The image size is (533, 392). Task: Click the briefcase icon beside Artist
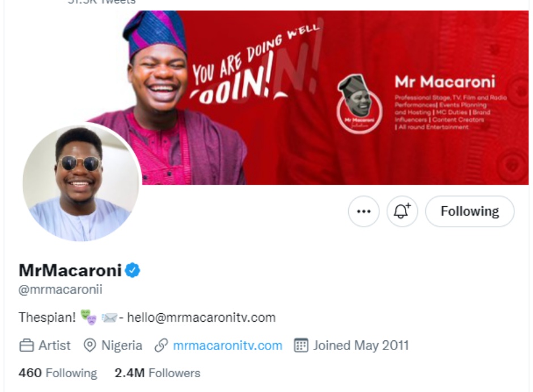(x=27, y=346)
